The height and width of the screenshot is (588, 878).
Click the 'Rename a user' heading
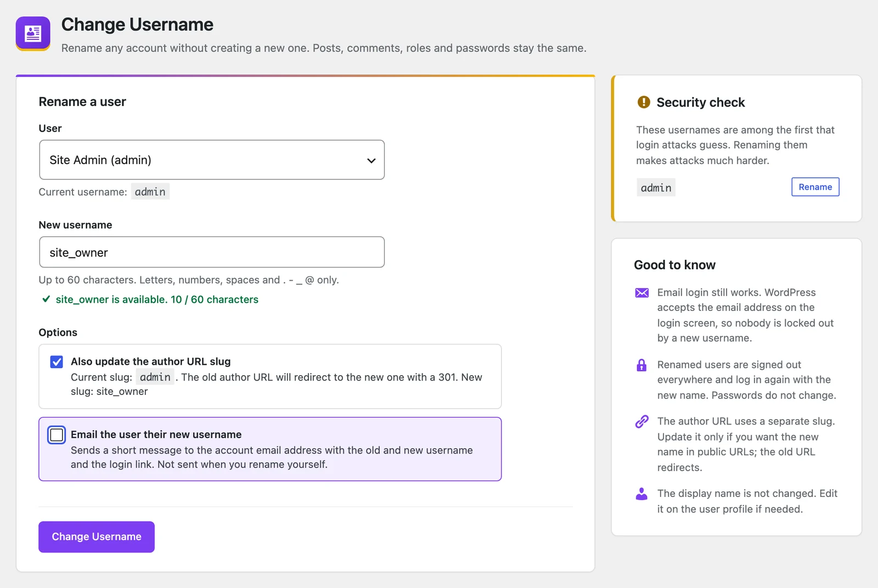[82, 101]
